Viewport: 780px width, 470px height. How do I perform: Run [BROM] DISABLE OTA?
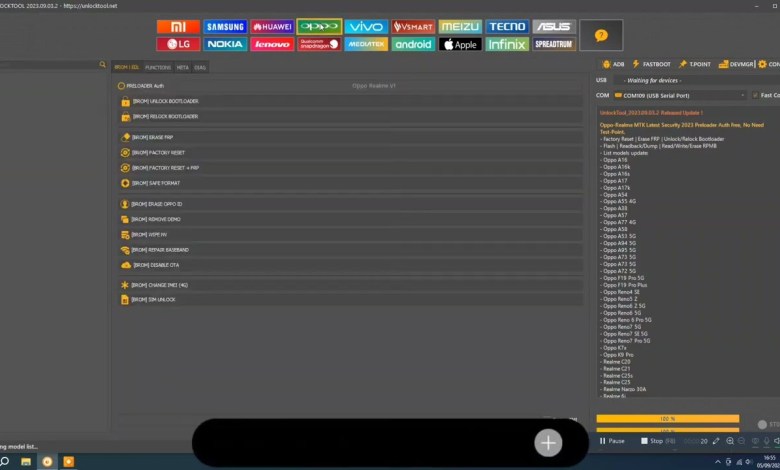350,265
